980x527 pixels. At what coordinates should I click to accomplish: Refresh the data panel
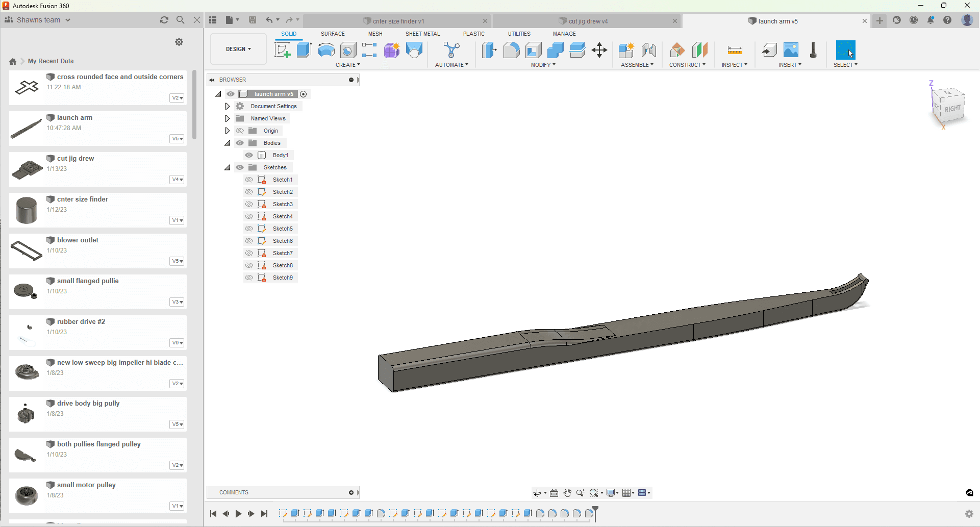click(x=164, y=20)
